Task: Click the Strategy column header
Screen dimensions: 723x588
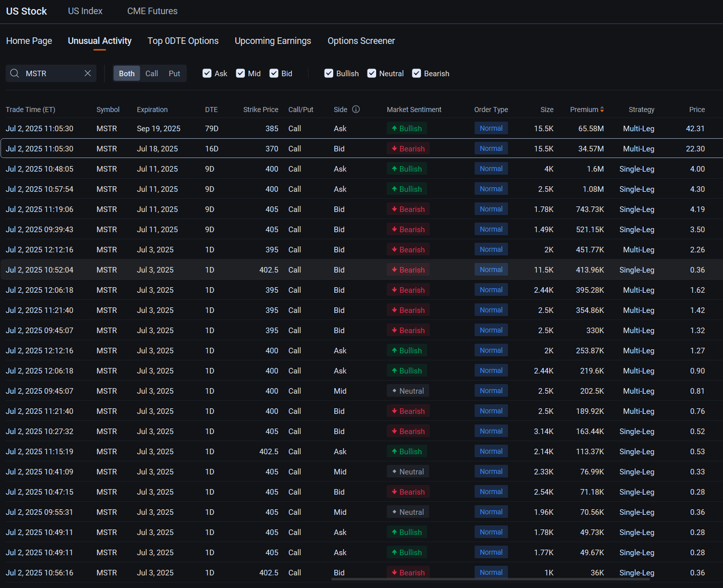Action: tap(641, 110)
